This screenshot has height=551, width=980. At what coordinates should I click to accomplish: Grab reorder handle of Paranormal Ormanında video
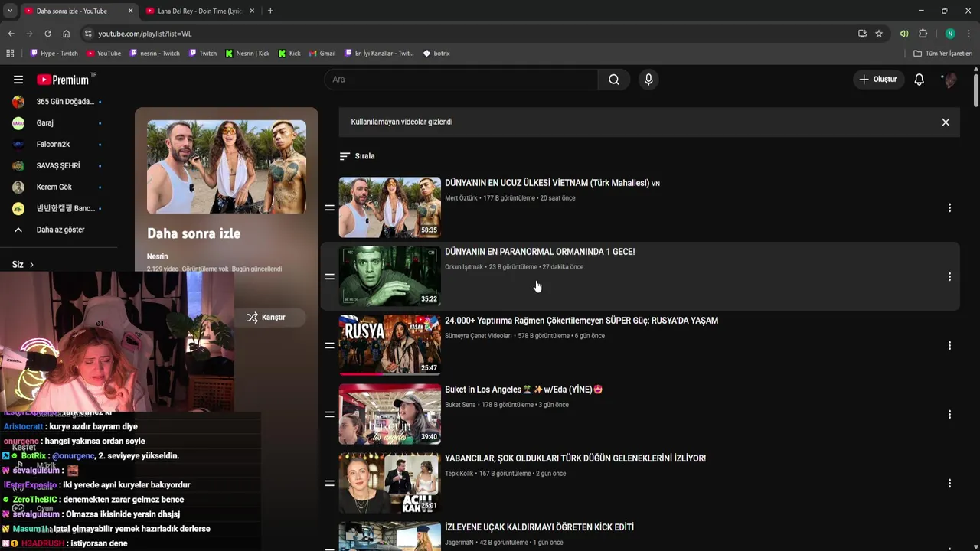pyautogui.click(x=329, y=277)
